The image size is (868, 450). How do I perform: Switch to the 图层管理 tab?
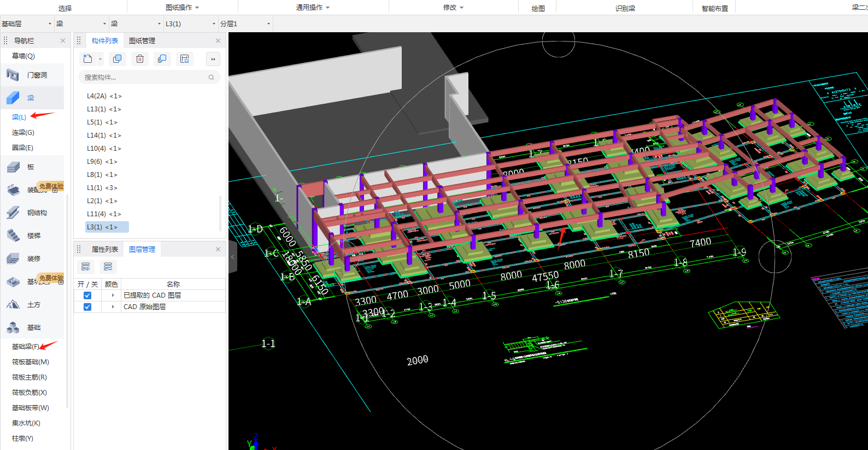point(142,249)
